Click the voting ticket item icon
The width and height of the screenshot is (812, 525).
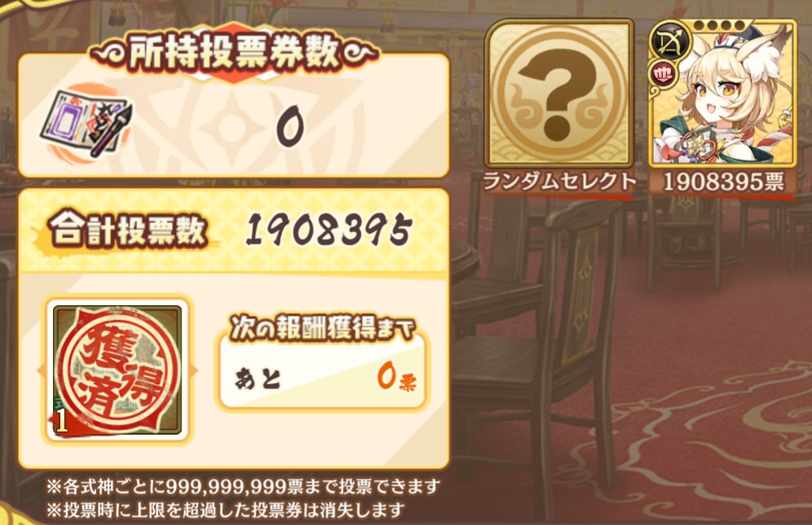[87, 123]
